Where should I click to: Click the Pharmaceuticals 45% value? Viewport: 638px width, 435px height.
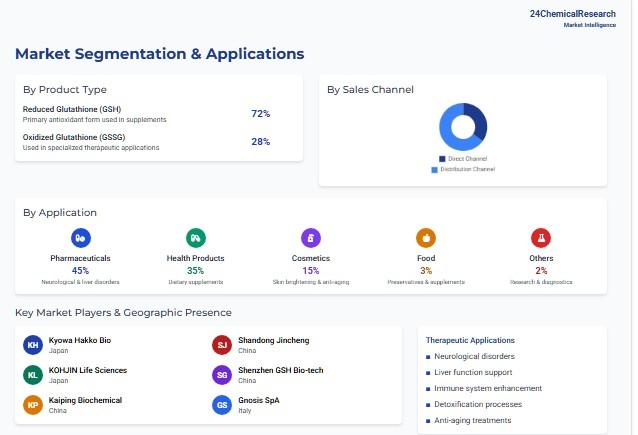[x=80, y=271]
